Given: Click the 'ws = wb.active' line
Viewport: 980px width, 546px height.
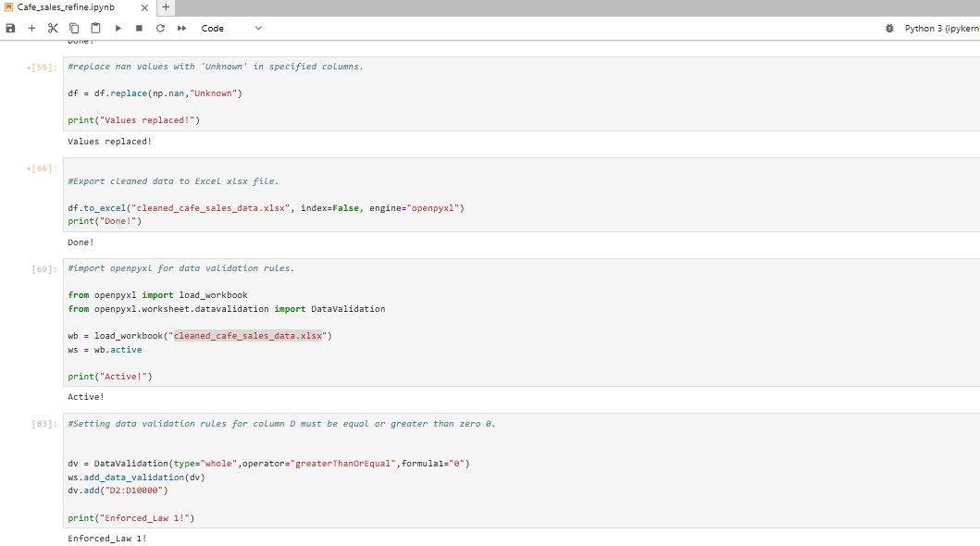Looking at the screenshot, I should point(105,350).
